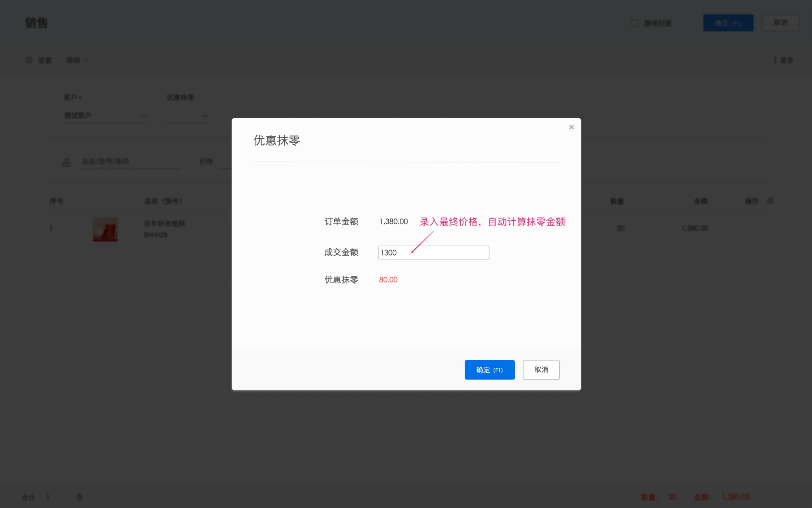Click the 设置 gear icon
The height and width of the screenshot is (508, 812).
point(28,60)
